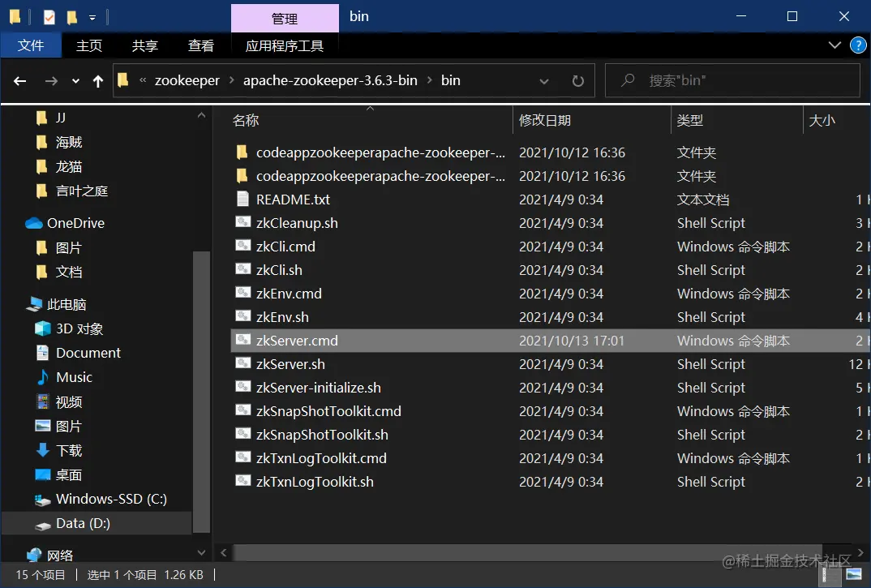Image resolution: width=871 pixels, height=588 pixels.
Task: Open quick access toolbar customize dropdown
Action: (x=92, y=18)
